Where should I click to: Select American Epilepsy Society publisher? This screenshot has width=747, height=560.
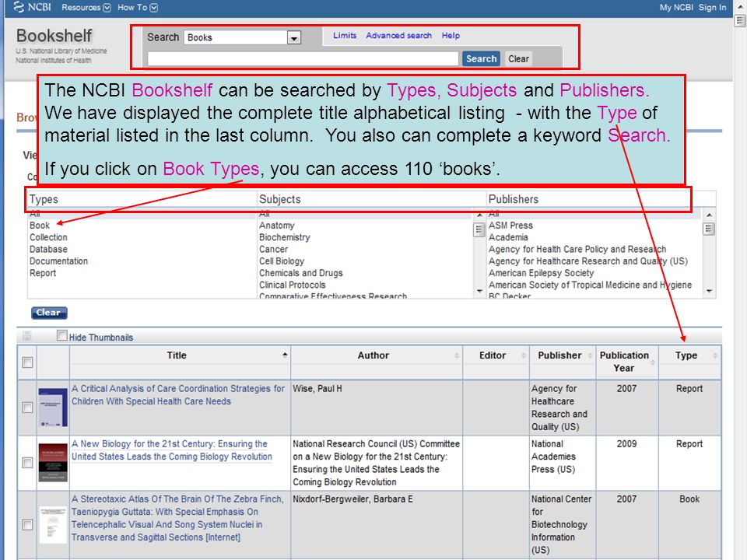[541, 273]
